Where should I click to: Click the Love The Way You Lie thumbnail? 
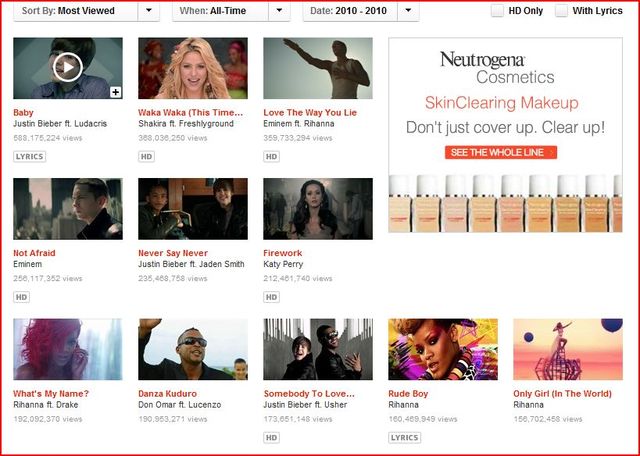(x=318, y=68)
